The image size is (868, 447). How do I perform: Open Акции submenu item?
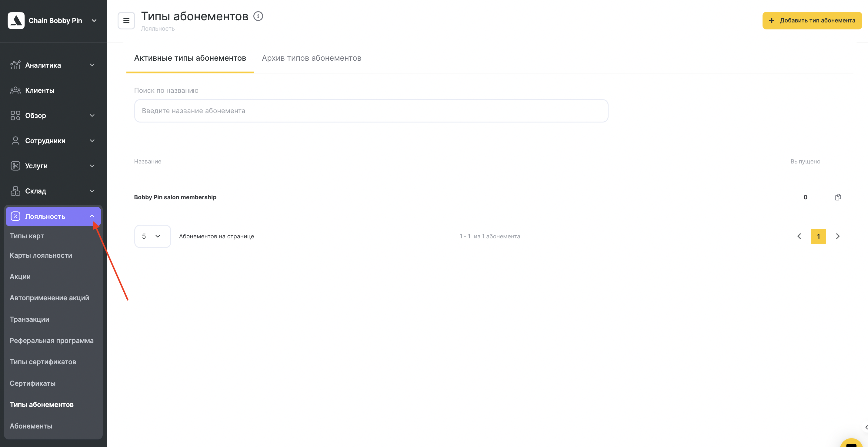[20, 277]
